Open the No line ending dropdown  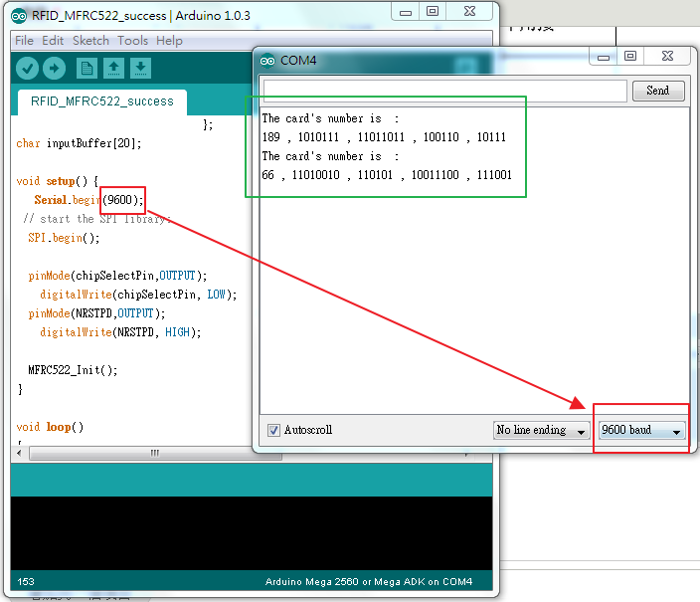pos(541,430)
